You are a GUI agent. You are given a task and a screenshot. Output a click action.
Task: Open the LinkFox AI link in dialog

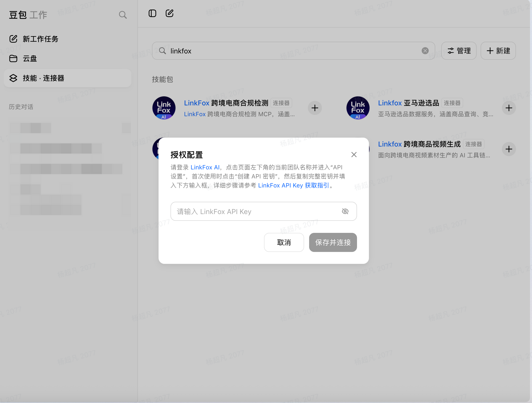click(x=205, y=167)
